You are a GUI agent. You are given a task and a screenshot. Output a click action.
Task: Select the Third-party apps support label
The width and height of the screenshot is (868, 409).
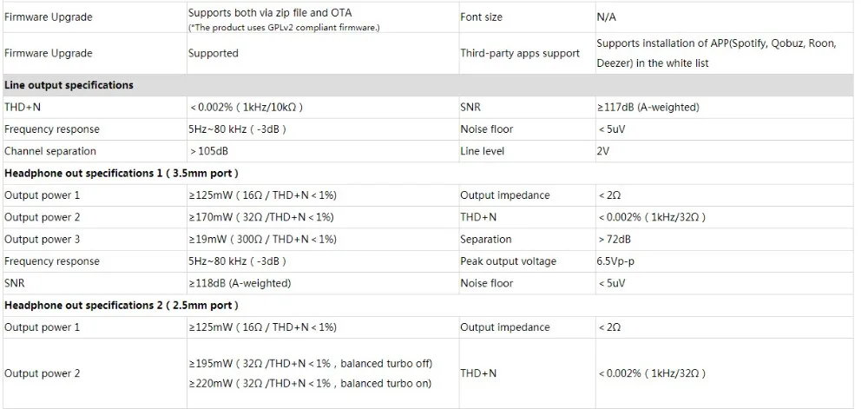click(520, 53)
